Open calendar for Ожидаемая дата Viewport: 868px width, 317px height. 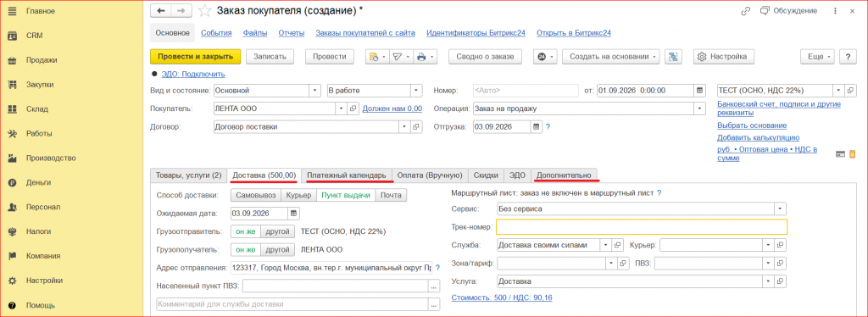pyautogui.click(x=293, y=213)
